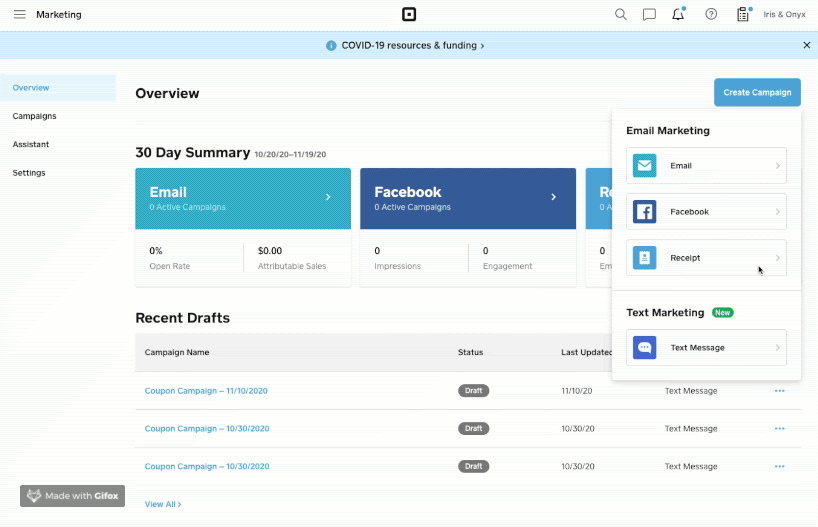The width and height of the screenshot is (818, 527).
Task: Open the clipboard setup guide icon
Action: pyautogui.click(x=743, y=15)
